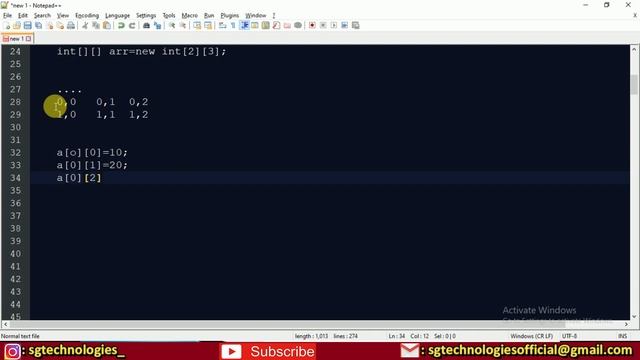
Task: Open the Settings menu
Action: [146, 16]
